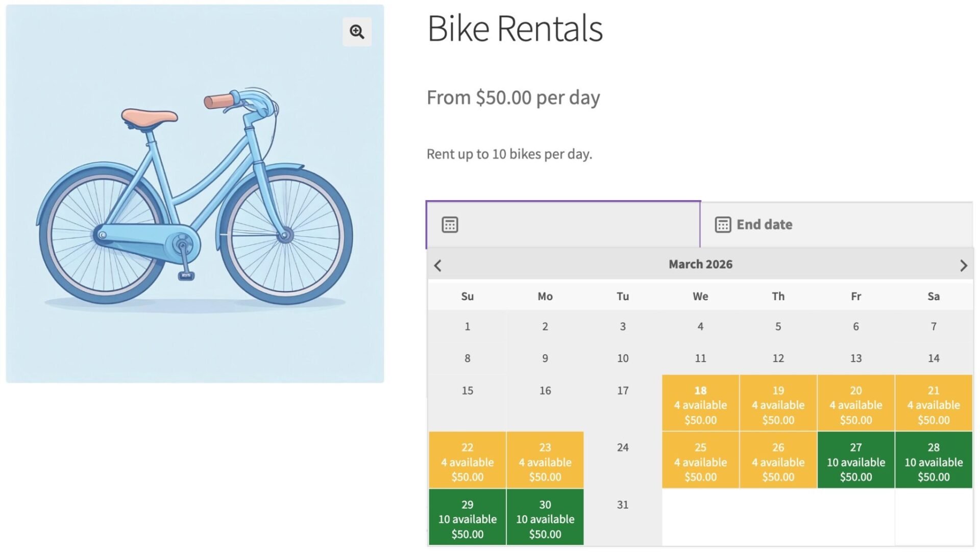Click the Bike Rentals product title
980x554 pixels.
(516, 29)
